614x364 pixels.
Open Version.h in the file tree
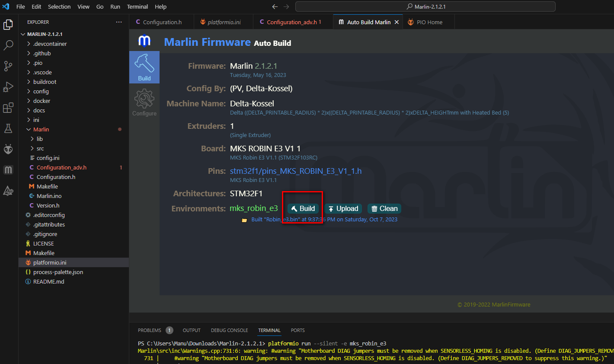point(48,205)
